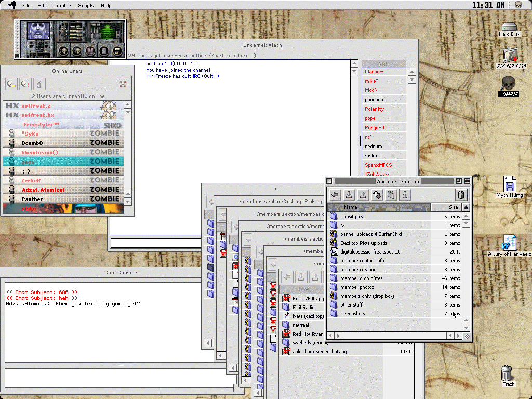The width and height of the screenshot is (532, 399).
Task: Click the first skull button on Zombie toolbar
Action: 63,51
